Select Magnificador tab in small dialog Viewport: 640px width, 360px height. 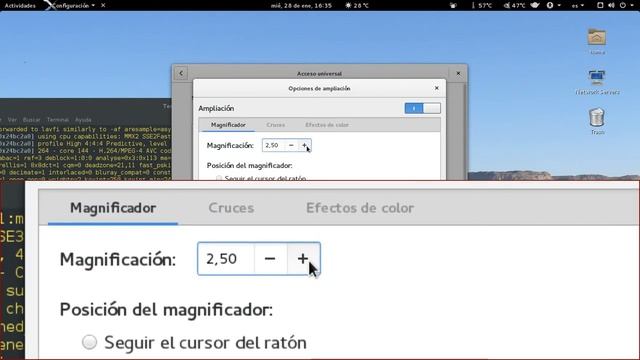pyautogui.click(x=228, y=125)
